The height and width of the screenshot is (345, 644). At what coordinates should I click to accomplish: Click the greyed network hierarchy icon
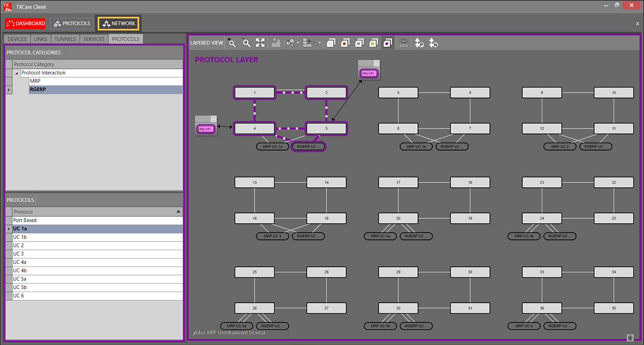click(403, 43)
